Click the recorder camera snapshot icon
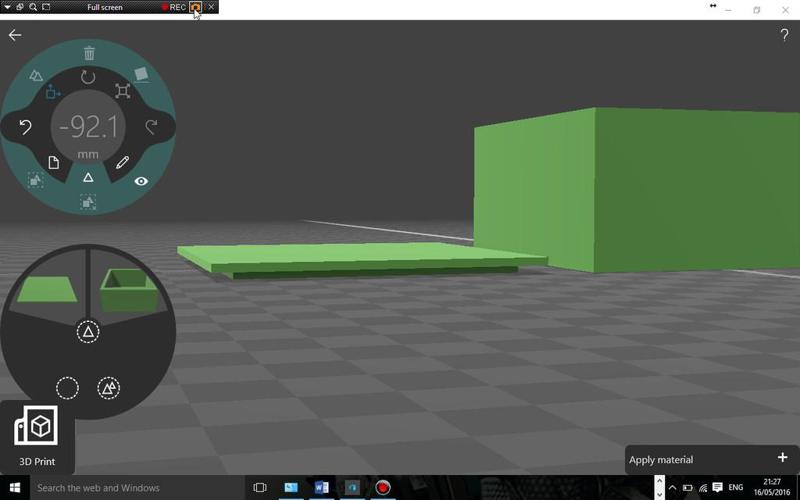The width and height of the screenshot is (800, 500). [x=196, y=7]
